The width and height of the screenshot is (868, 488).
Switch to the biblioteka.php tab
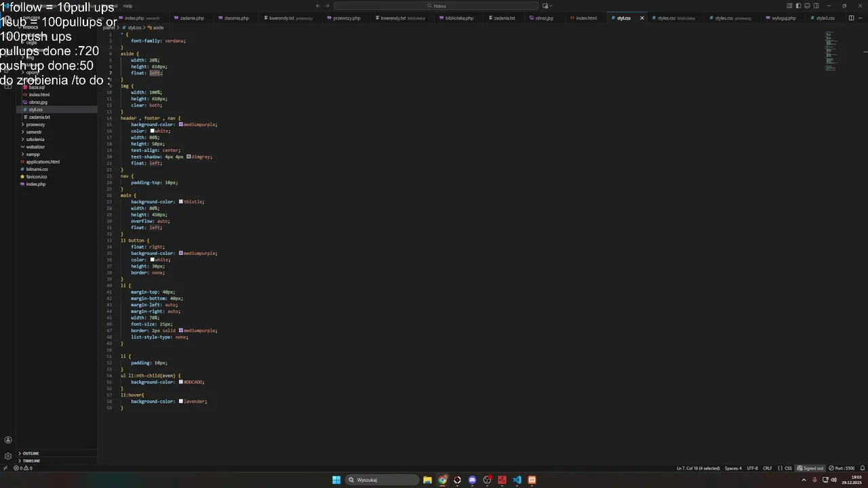point(456,18)
